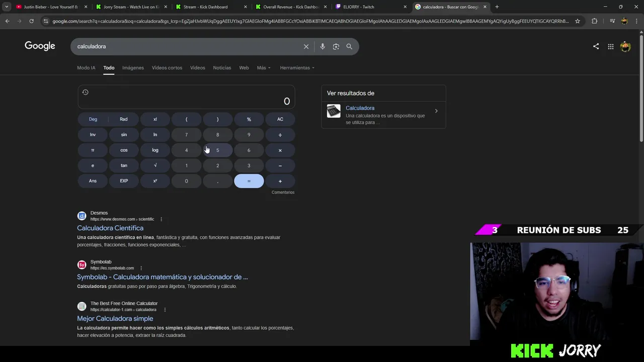Click the Comentarios feedback link
Viewport: 644px width, 362px height.
[x=283, y=193]
